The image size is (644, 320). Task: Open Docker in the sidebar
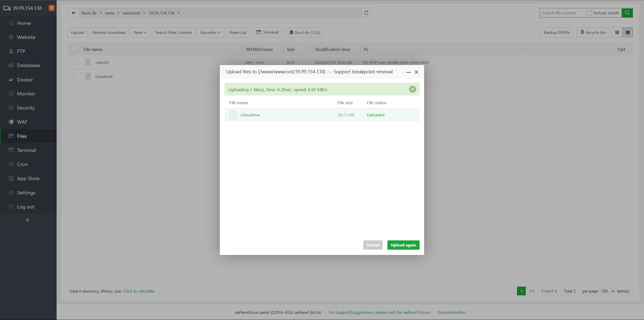pyautogui.click(x=25, y=80)
